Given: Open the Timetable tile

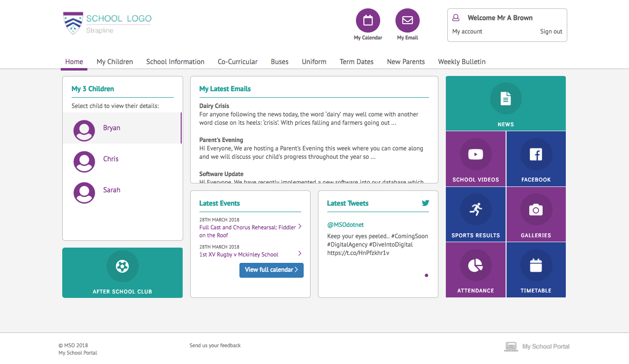Looking at the screenshot, I should 536,270.
